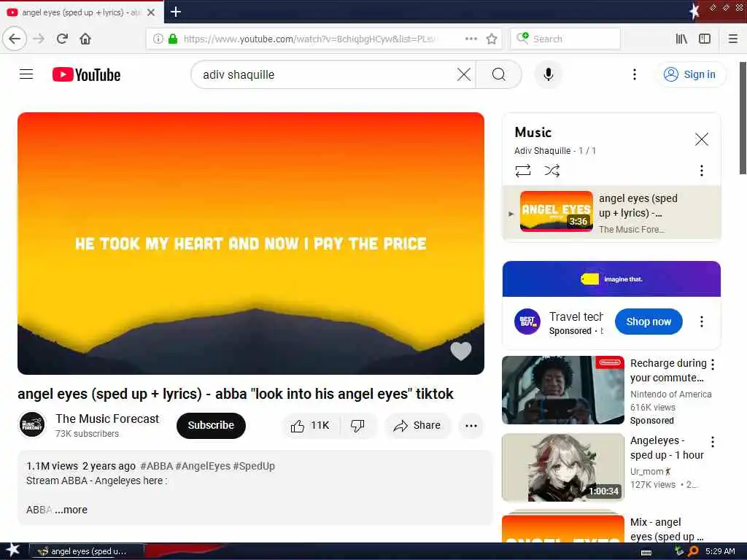
Task: Open The Music Forecast channel name link
Action: (107, 419)
